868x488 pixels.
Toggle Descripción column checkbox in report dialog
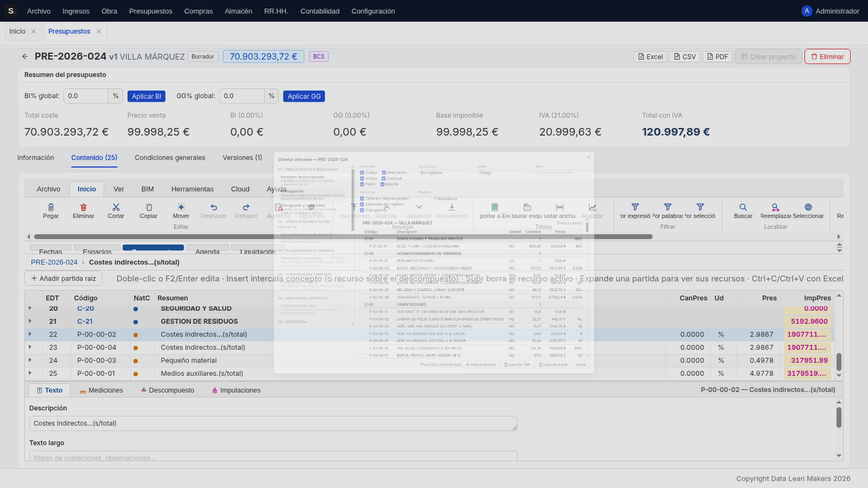coord(384,173)
